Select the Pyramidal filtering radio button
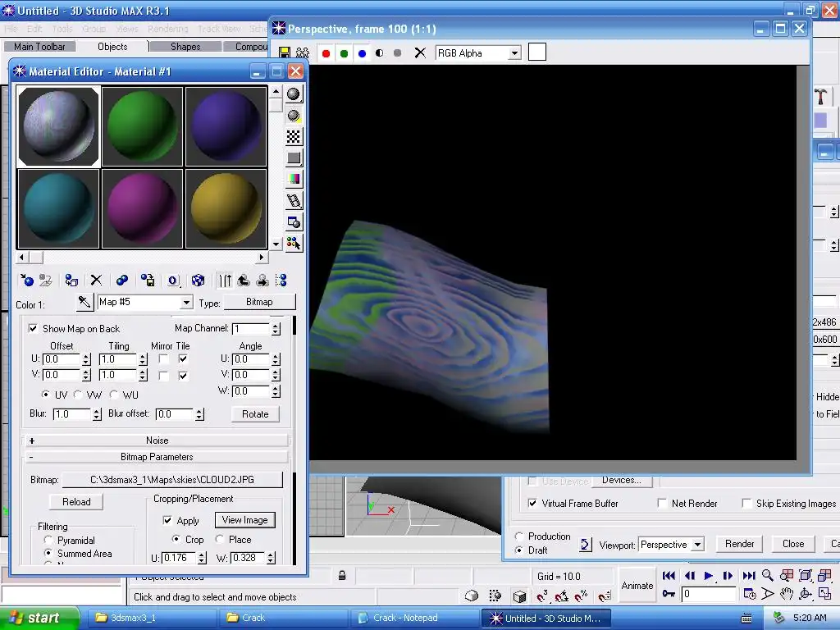Image resolution: width=840 pixels, height=630 pixels. click(48, 540)
